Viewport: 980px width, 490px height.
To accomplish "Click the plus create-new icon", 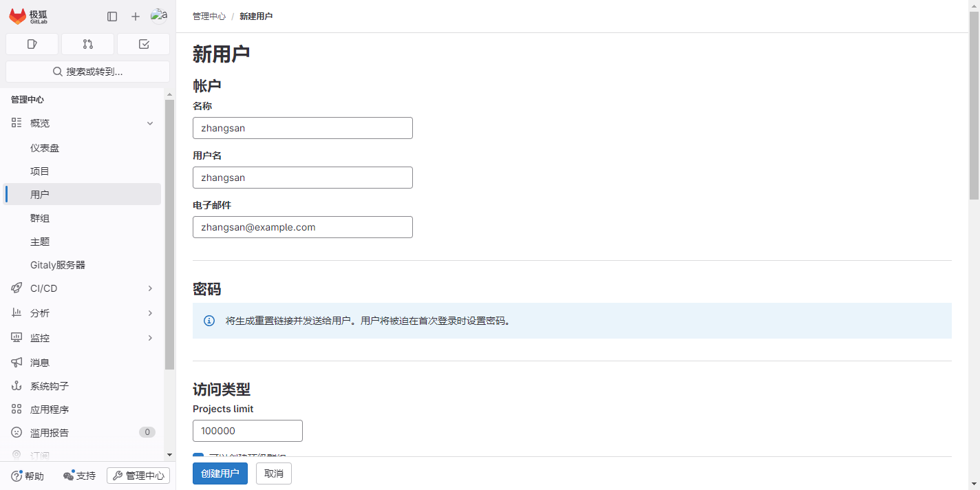I will coord(135,17).
